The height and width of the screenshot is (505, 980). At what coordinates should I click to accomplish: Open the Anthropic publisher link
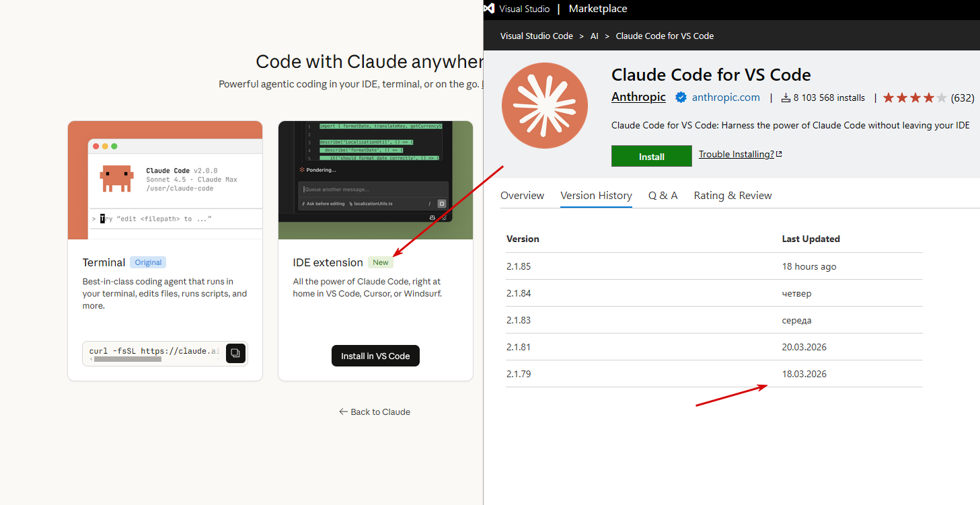tap(638, 97)
